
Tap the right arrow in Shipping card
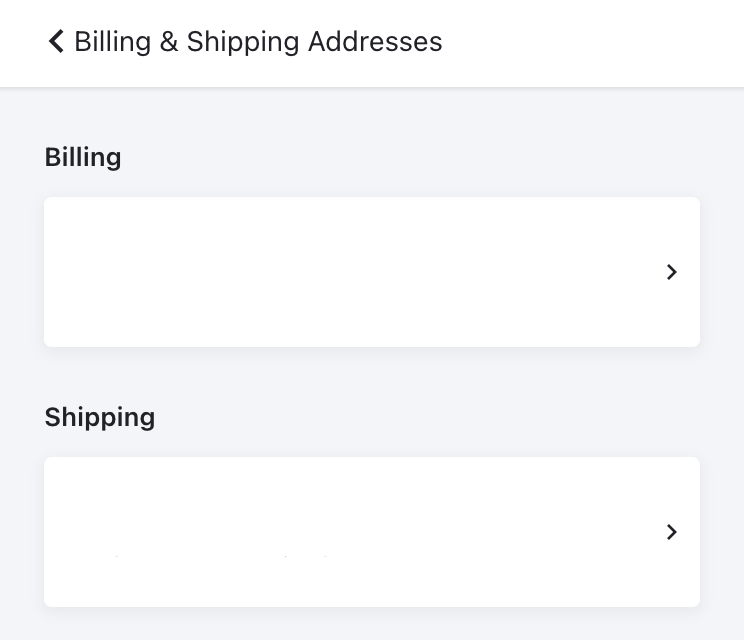672,532
